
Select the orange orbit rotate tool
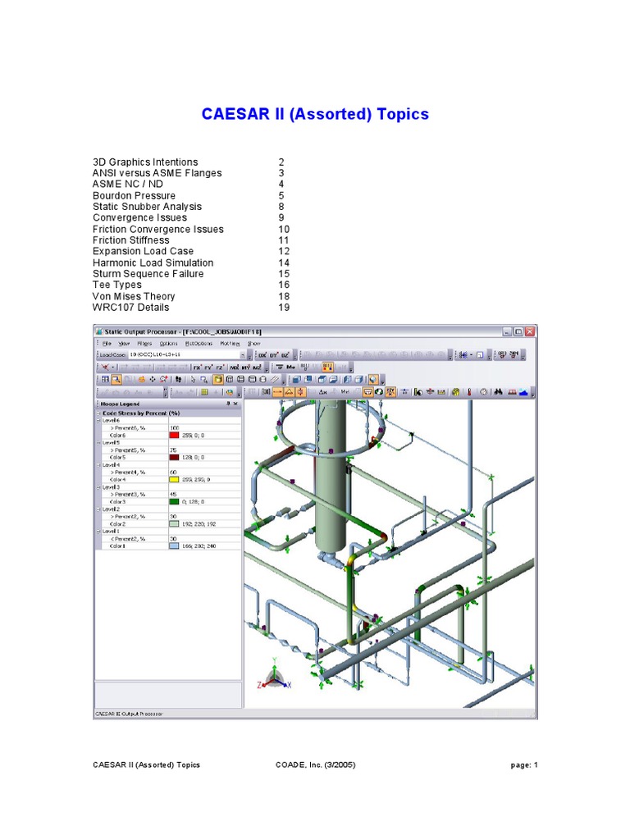141,379
